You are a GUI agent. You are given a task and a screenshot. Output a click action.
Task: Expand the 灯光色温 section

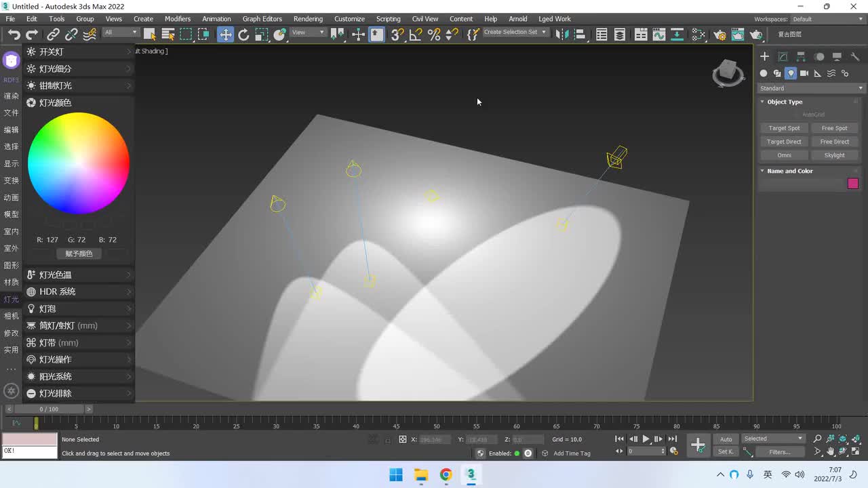pyautogui.click(x=79, y=274)
